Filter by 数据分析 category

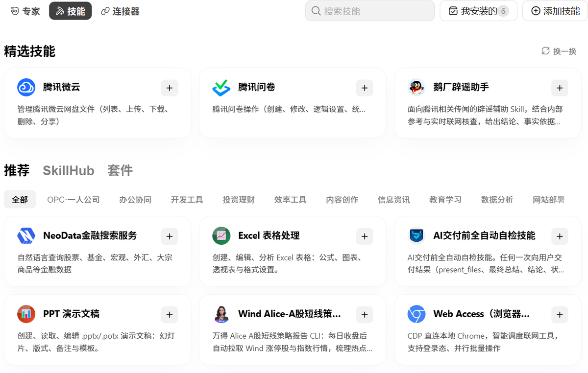pyautogui.click(x=497, y=200)
